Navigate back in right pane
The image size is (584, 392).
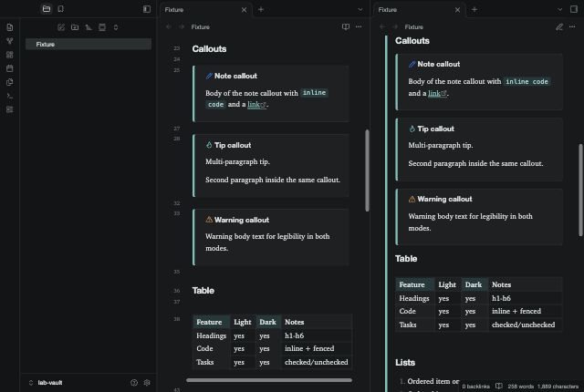pyautogui.click(x=382, y=26)
